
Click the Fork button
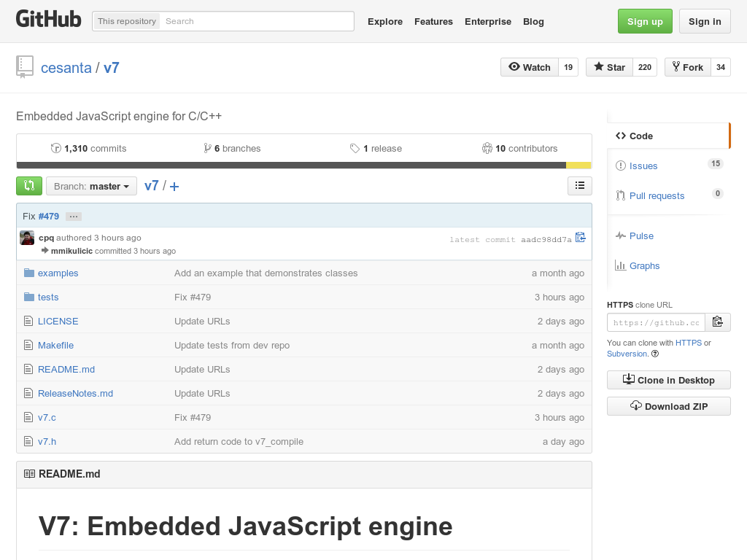pyautogui.click(x=688, y=67)
